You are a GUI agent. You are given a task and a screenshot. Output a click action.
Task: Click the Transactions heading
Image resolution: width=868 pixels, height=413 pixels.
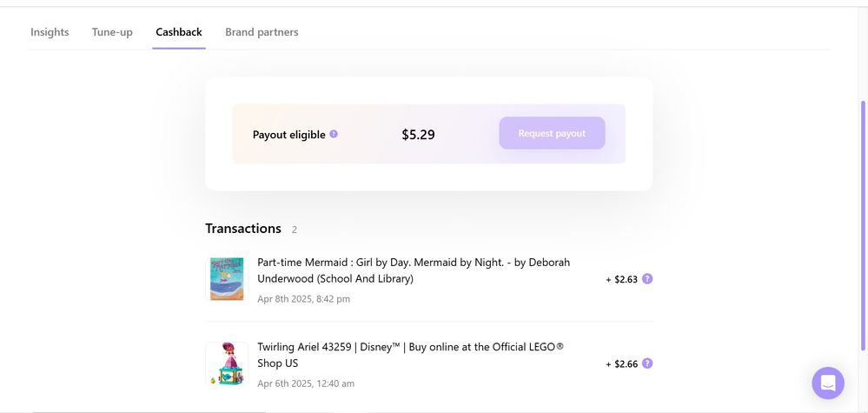[243, 229]
